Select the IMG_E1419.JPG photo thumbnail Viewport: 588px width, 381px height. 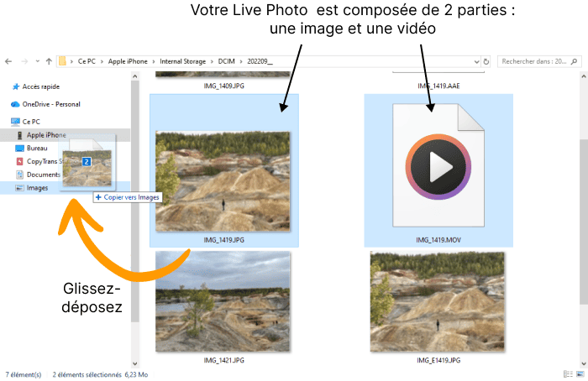click(x=438, y=301)
